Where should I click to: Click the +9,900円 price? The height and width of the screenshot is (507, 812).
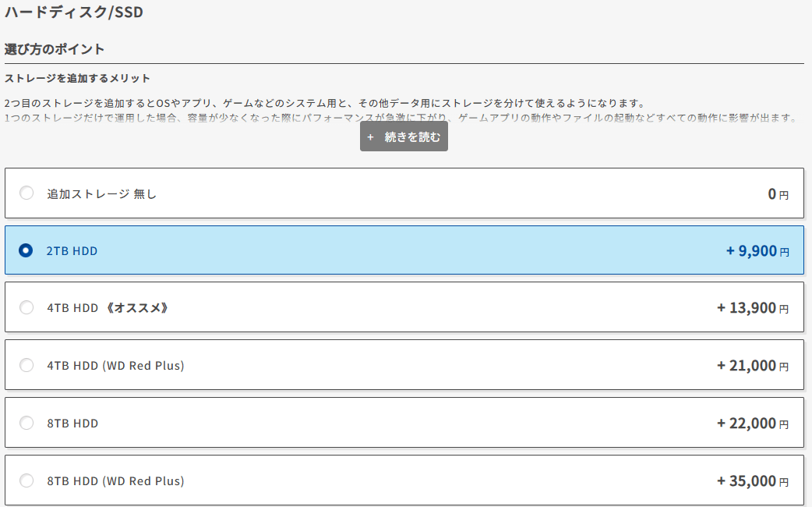(757, 250)
